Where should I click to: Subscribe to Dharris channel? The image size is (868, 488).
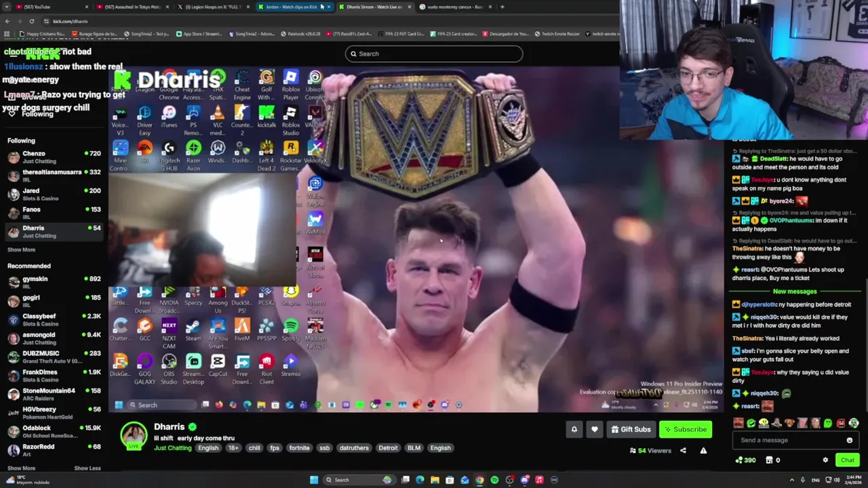click(685, 429)
